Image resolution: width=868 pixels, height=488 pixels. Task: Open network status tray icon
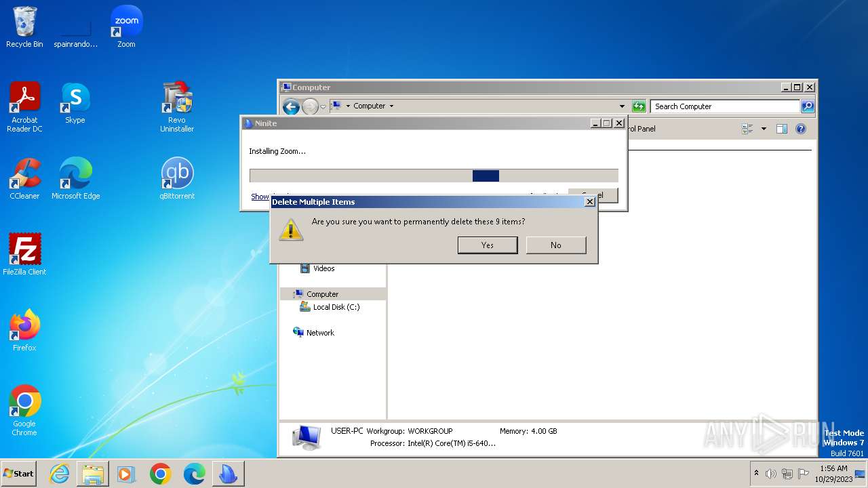pos(787,474)
